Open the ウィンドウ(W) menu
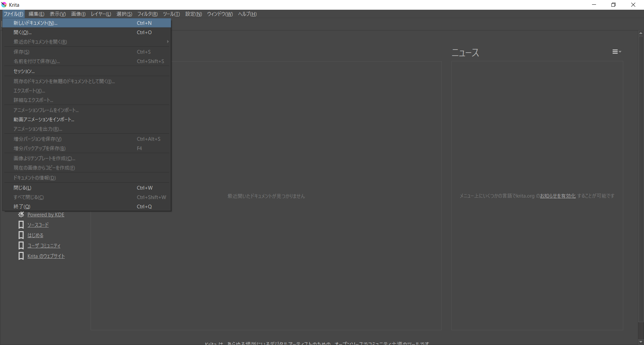644x345 pixels. tap(220, 14)
